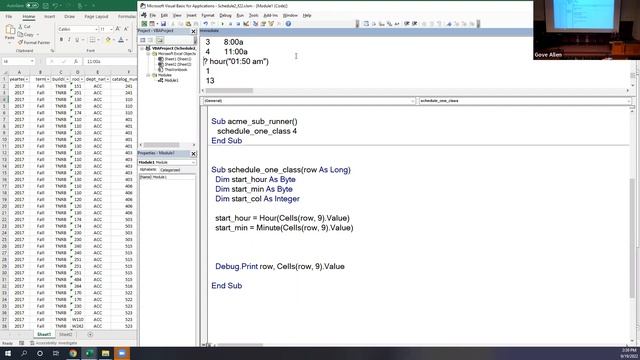
Task: Run the macro with the Run Sub button
Action: [x=222, y=24]
